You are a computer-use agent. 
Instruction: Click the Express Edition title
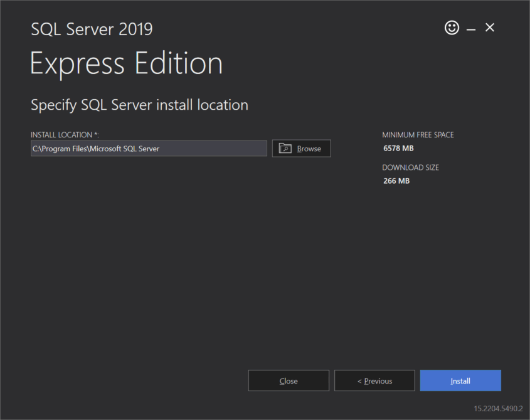coord(127,63)
